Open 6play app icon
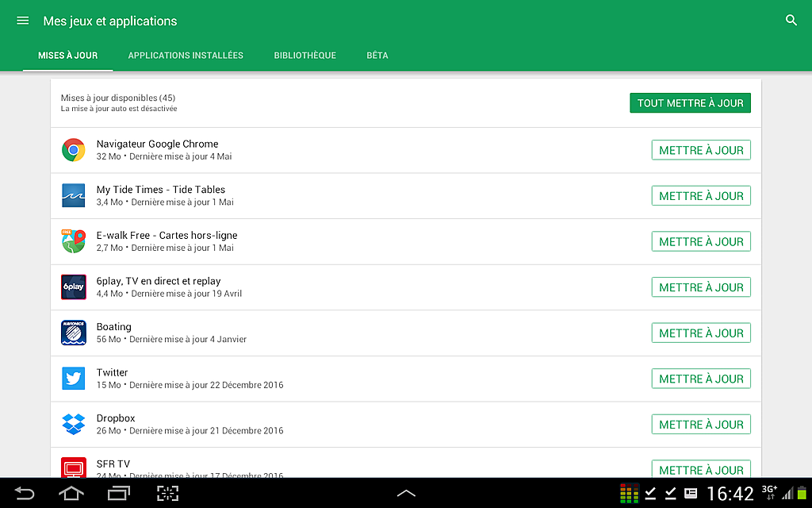The width and height of the screenshot is (812, 508). [74, 287]
